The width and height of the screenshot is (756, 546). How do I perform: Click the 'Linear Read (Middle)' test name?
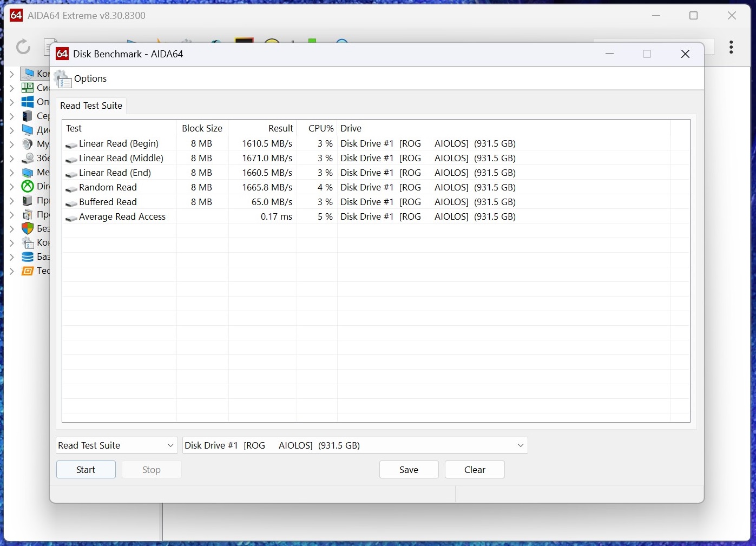(121, 158)
